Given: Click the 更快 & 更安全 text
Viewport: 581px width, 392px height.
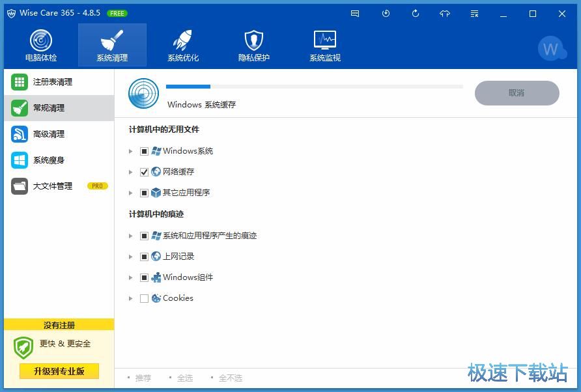Looking at the screenshot, I should coord(65,343).
